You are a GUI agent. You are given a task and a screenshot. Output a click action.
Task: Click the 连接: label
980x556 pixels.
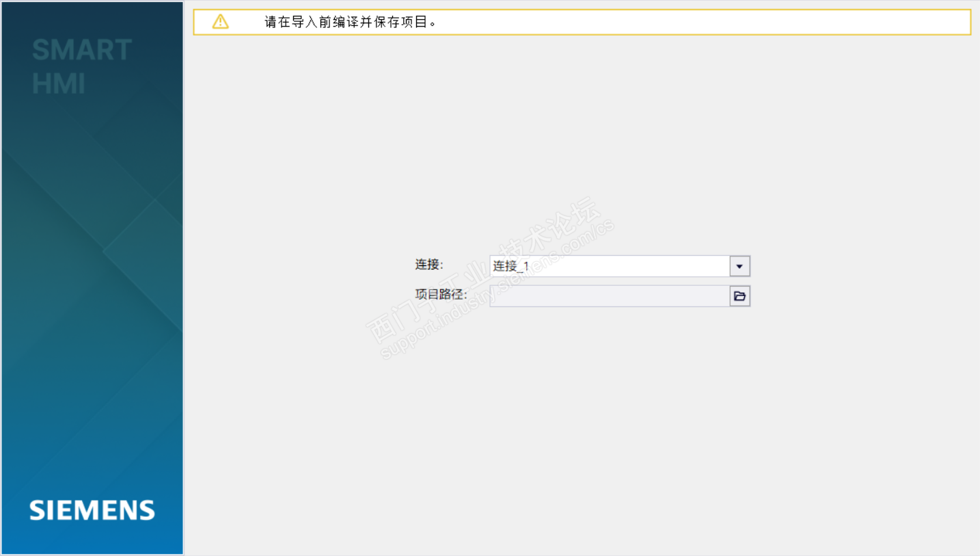pos(429,265)
